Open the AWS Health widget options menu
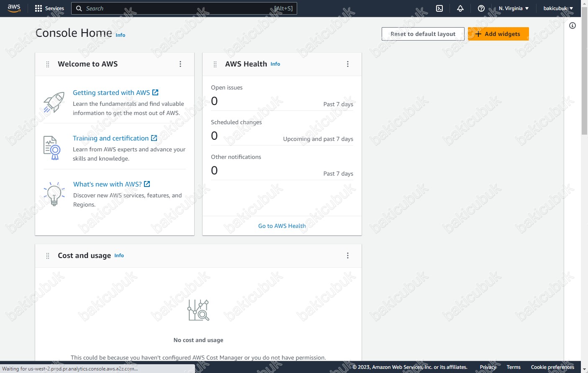The width and height of the screenshot is (588, 373). tap(348, 64)
